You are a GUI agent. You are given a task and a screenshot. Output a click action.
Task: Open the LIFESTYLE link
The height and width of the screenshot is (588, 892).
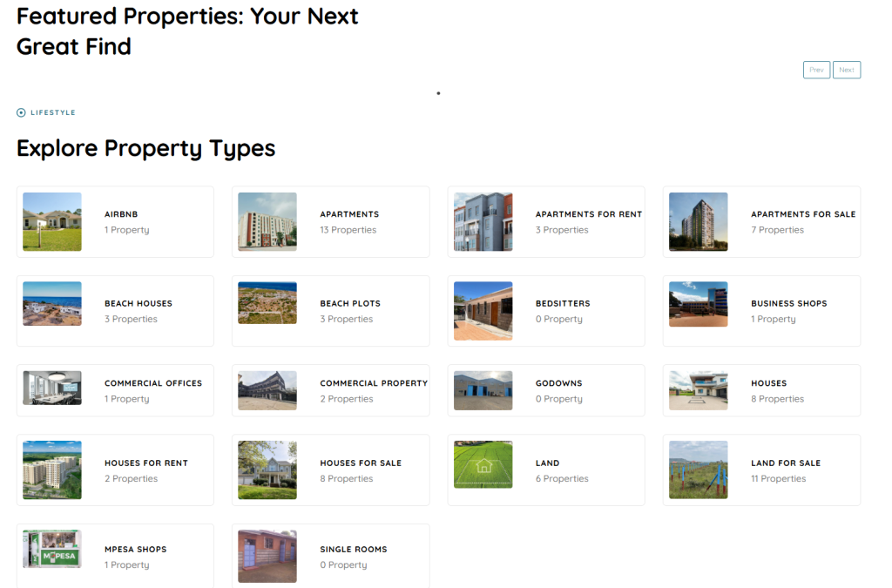(52, 112)
